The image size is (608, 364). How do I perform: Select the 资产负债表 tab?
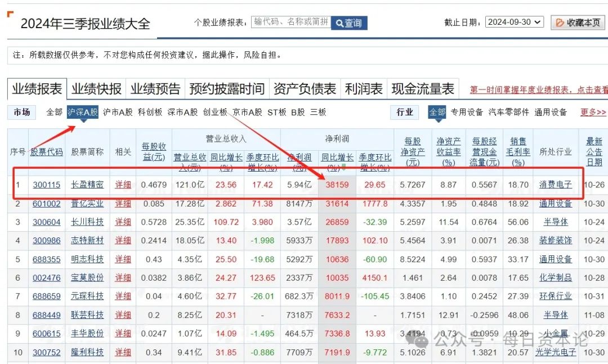(305, 89)
